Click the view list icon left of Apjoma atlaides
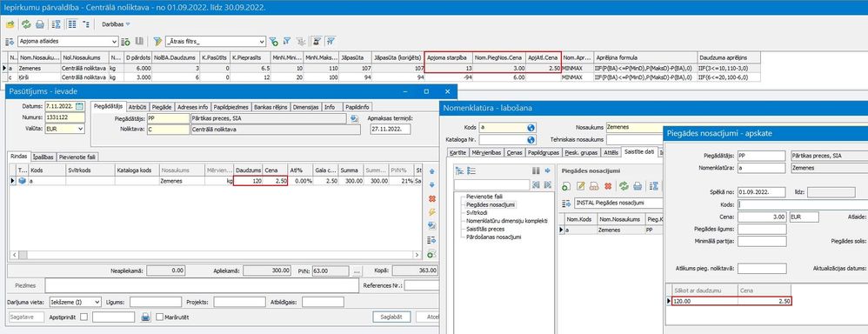 click(10, 42)
